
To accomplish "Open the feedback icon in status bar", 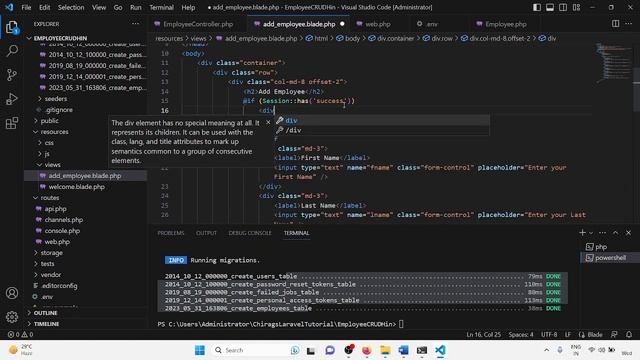I will tap(614, 334).
